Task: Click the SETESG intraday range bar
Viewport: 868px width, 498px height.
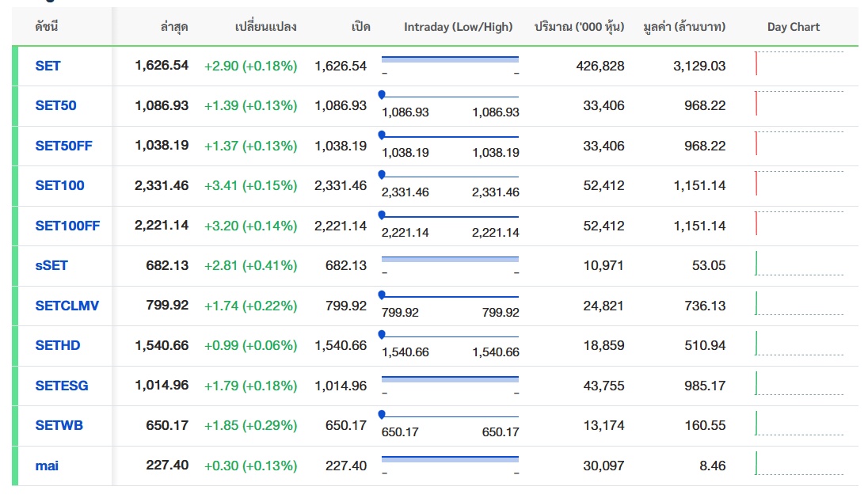Action: point(450,379)
